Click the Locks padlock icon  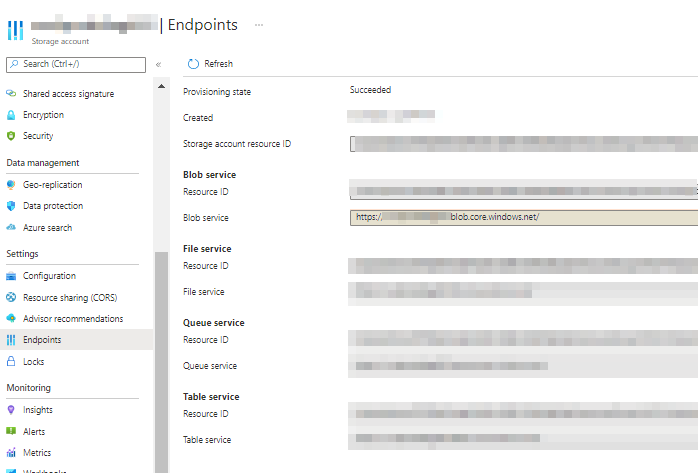(x=11, y=361)
